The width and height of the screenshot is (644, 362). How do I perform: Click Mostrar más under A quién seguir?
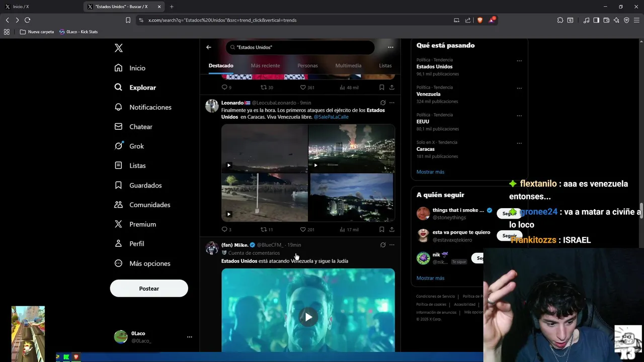point(430,278)
